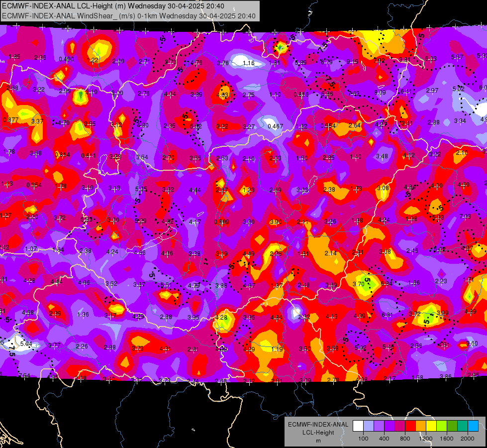Select the teal legend swatch
The width and height of the screenshot is (487, 448).
click(x=463, y=426)
